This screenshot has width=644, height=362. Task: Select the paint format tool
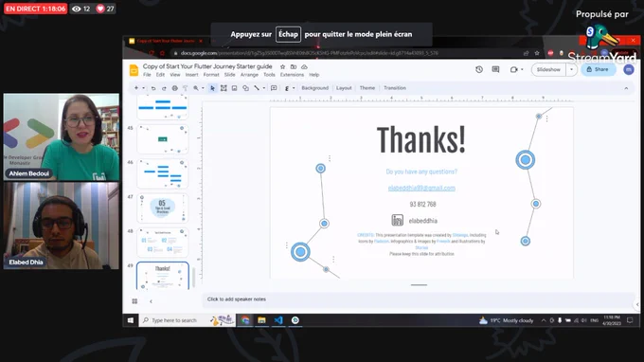click(x=186, y=88)
